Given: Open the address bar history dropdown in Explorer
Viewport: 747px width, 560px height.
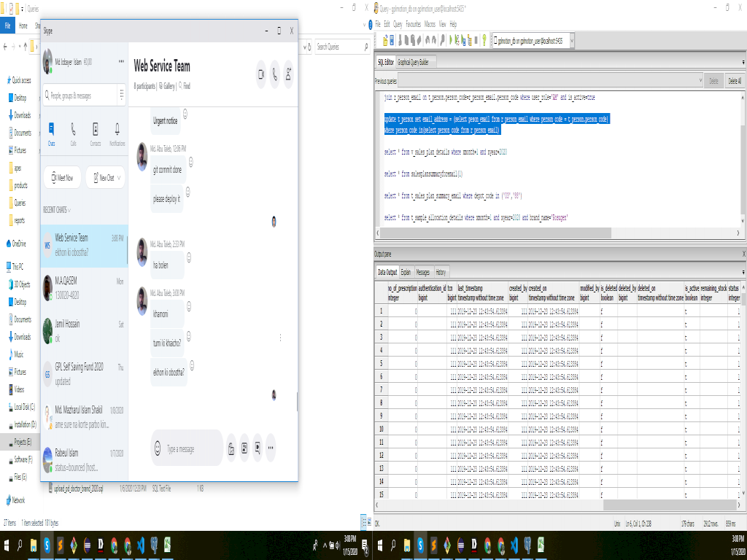Looking at the screenshot, I should click(x=305, y=47).
